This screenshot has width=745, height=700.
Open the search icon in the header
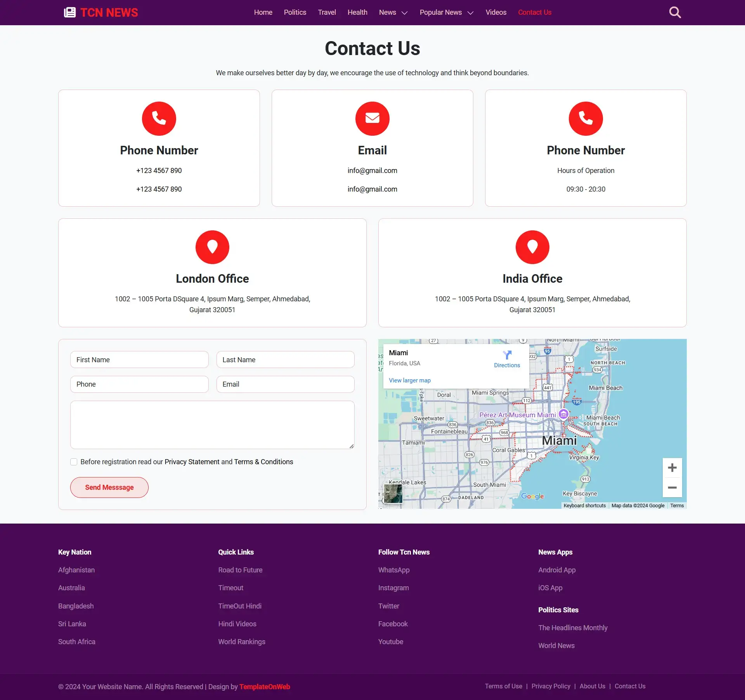point(675,12)
